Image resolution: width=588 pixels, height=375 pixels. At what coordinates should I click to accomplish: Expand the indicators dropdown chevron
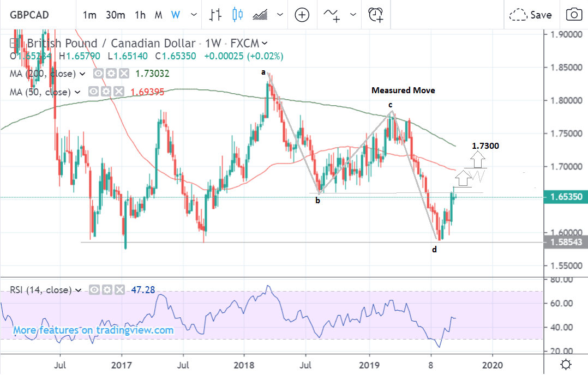pyautogui.click(x=353, y=15)
